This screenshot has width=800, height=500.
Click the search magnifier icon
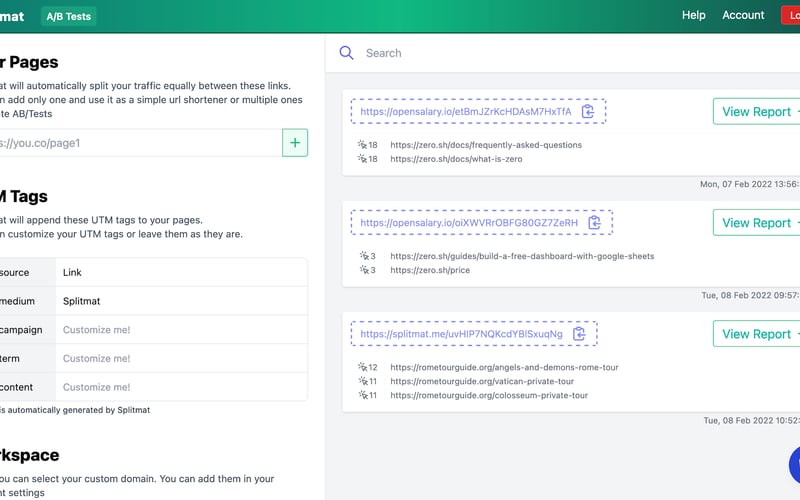tap(346, 53)
